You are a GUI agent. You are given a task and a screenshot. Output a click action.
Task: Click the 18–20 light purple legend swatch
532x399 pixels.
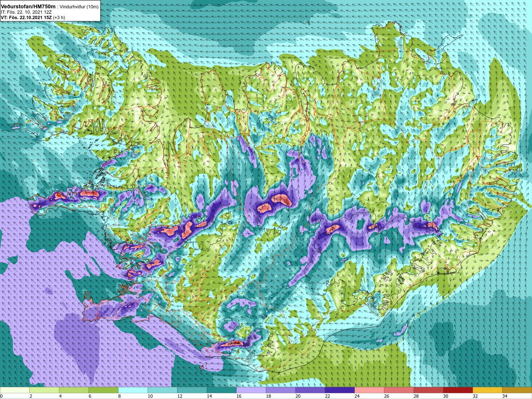coord(281,390)
